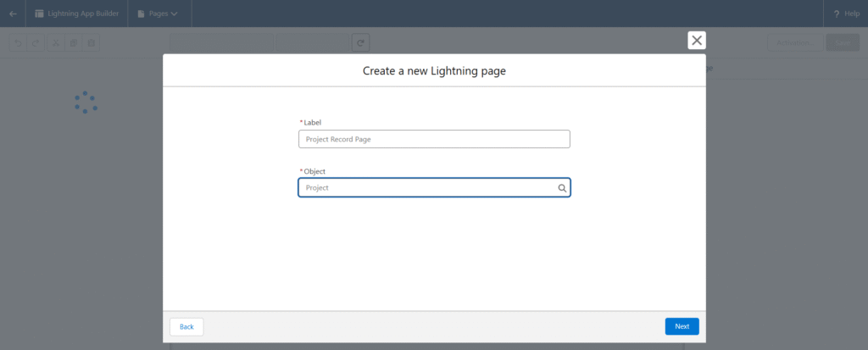The width and height of the screenshot is (868, 350).
Task: Click the Activation button
Action: click(x=794, y=42)
